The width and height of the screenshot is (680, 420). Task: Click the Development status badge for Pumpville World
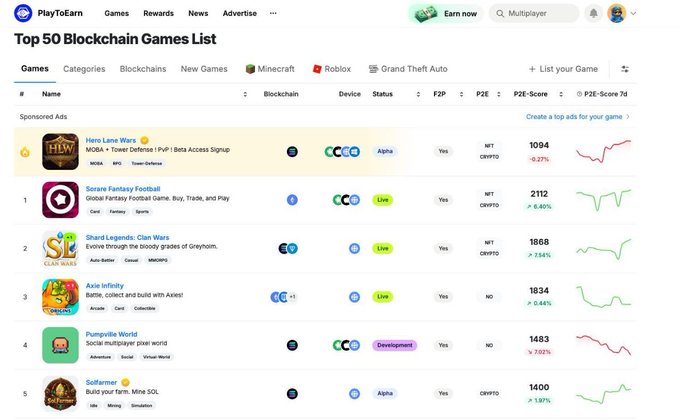coord(394,345)
